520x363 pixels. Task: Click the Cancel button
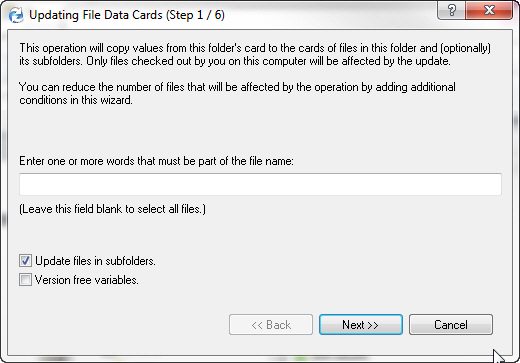451,324
